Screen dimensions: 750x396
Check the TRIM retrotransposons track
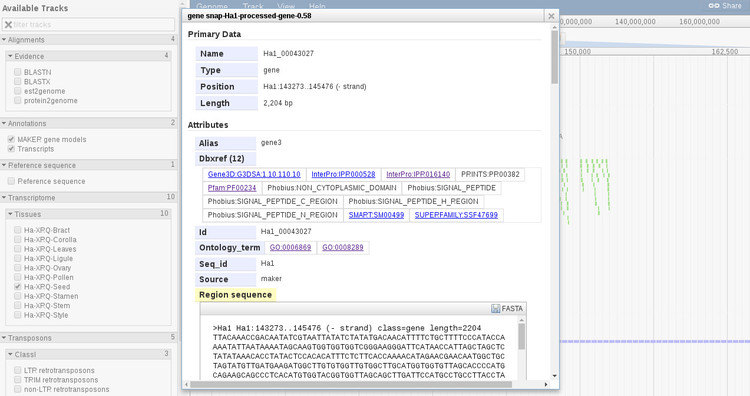click(x=18, y=380)
